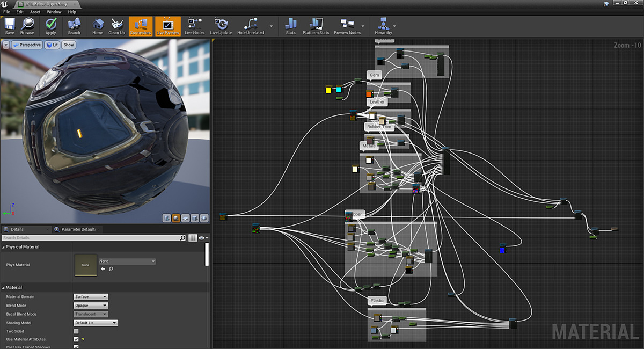Open the Blend Mode dropdown showing Opaque
This screenshot has width=644, height=349.
click(x=91, y=305)
